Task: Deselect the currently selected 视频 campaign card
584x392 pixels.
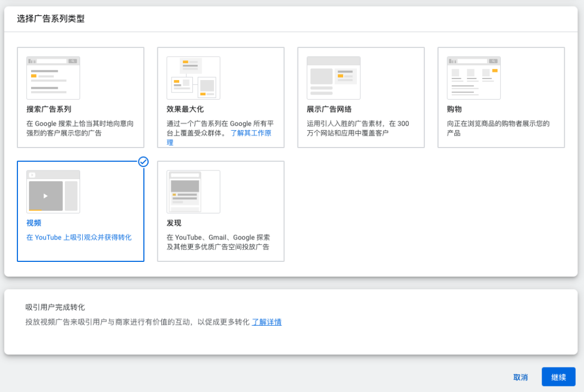Action: [81, 211]
